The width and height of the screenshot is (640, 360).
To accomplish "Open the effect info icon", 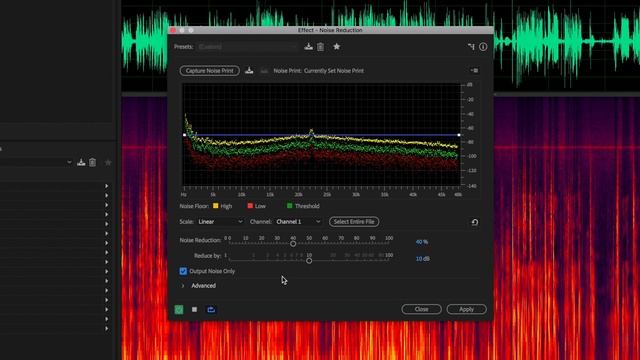I will [x=483, y=47].
